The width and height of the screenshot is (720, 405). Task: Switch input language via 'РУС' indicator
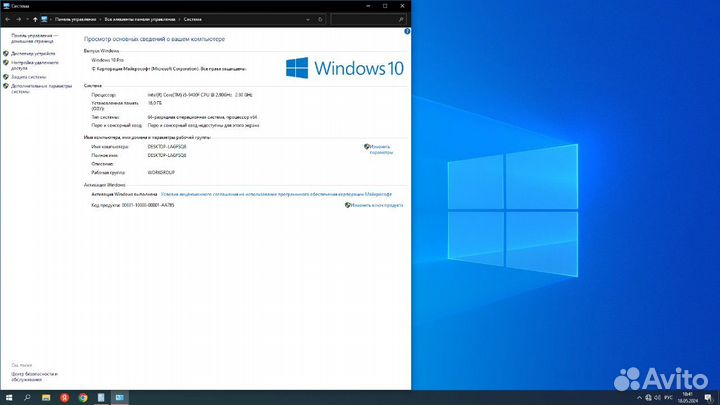point(668,398)
